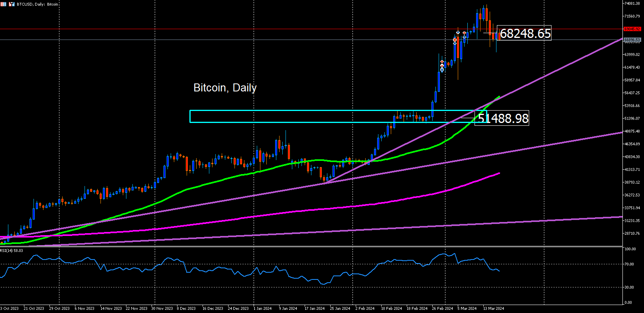This screenshot has height=313, width=644.
Task: Click the 43834.30 price axis label
Action: coord(632,156)
